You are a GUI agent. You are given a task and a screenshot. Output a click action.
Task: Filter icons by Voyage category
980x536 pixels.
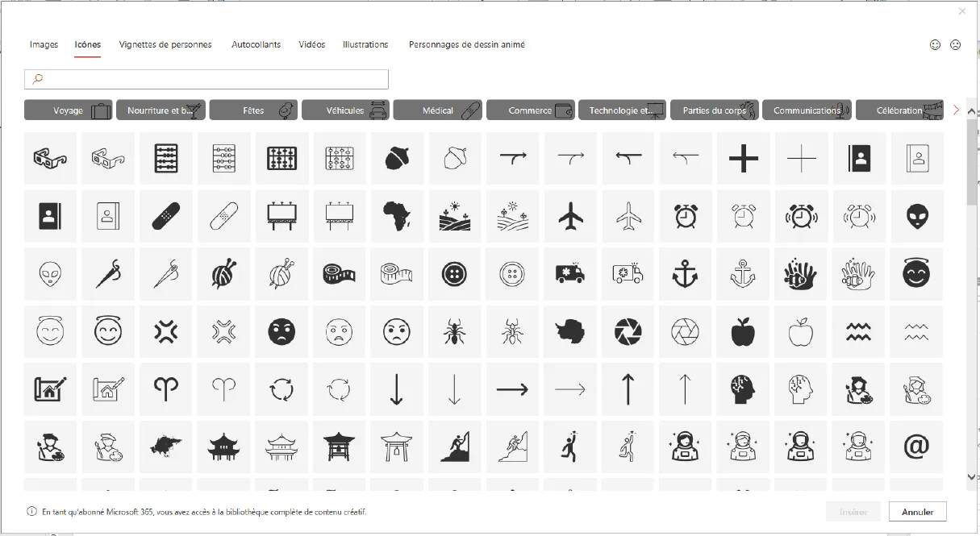pos(69,110)
